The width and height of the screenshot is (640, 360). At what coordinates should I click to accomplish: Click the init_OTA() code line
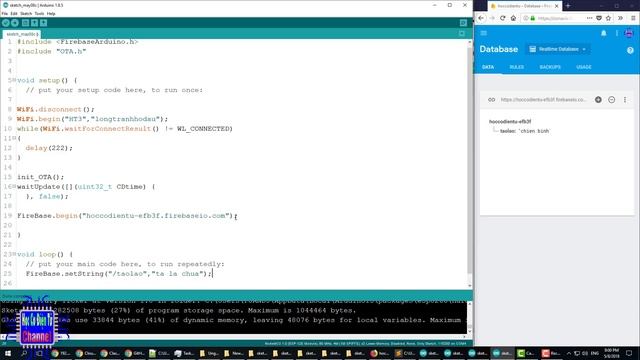[x=40, y=177]
